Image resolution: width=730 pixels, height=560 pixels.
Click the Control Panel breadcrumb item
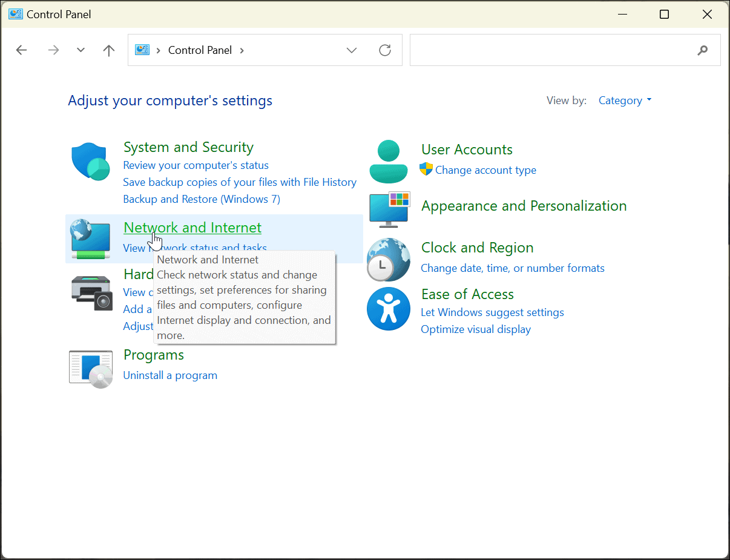click(x=200, y=50)
